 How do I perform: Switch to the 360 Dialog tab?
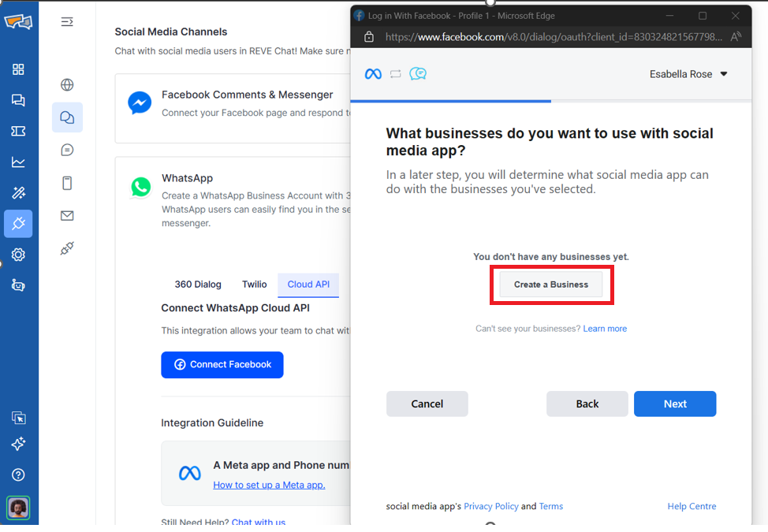click(x=198, y=285)
